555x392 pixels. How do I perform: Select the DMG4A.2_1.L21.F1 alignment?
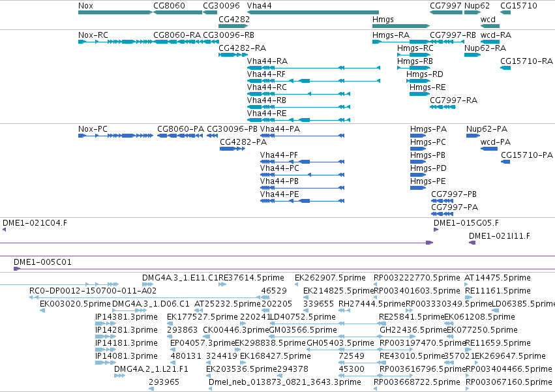119,376
